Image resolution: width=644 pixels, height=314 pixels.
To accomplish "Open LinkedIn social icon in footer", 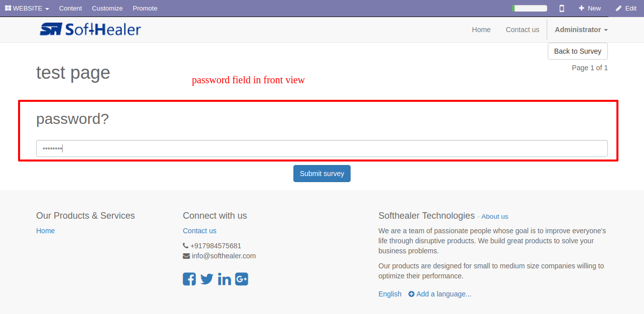I will pos(224,279).
